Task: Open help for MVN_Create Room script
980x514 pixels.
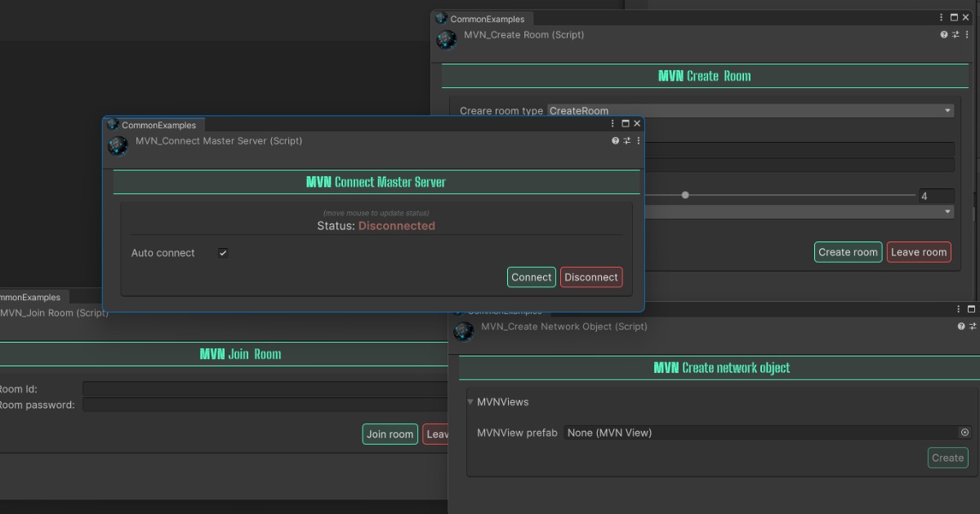Action: click(x=945, y=35)
